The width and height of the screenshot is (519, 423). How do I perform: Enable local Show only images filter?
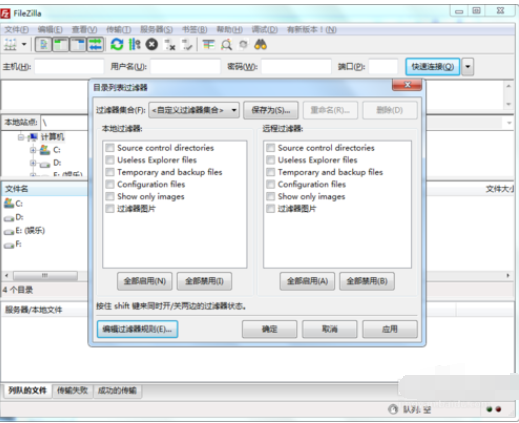click(110, 196)
